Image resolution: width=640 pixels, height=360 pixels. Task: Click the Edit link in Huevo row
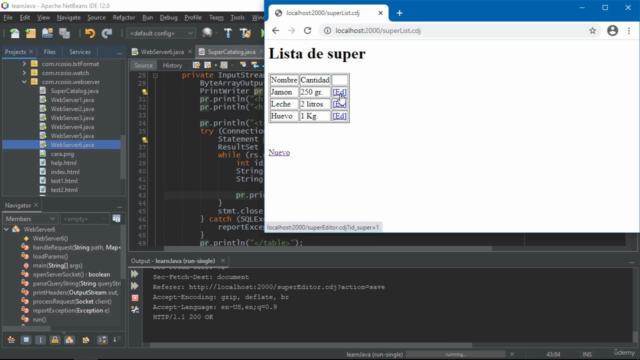point(340,116)
